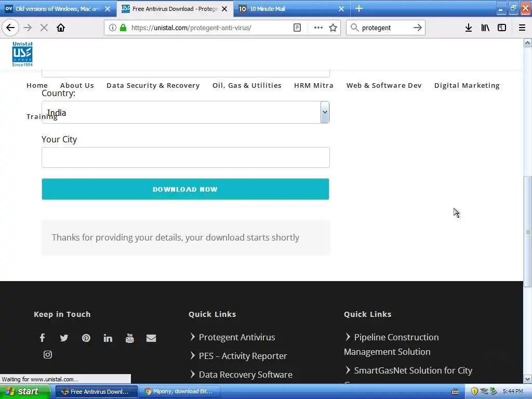Follow the Data Recovery Software link
532x399 pixels.
246,375
